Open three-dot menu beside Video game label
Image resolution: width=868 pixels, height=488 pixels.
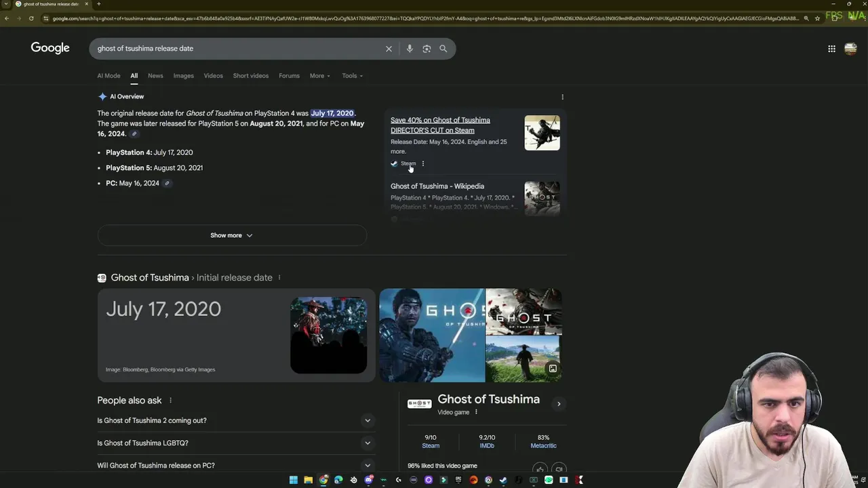[x=476, y=412]
